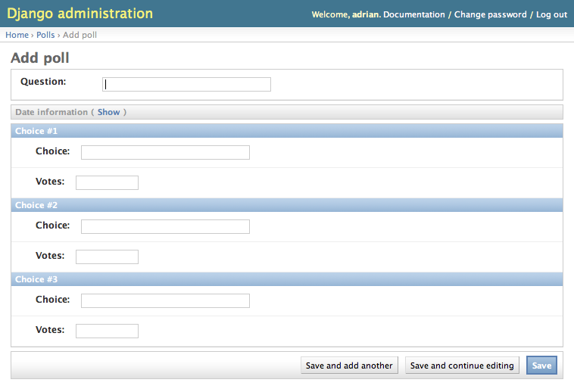574x392 pixels.
Task: Click the Change password link
Action: (x=490, y=14)
